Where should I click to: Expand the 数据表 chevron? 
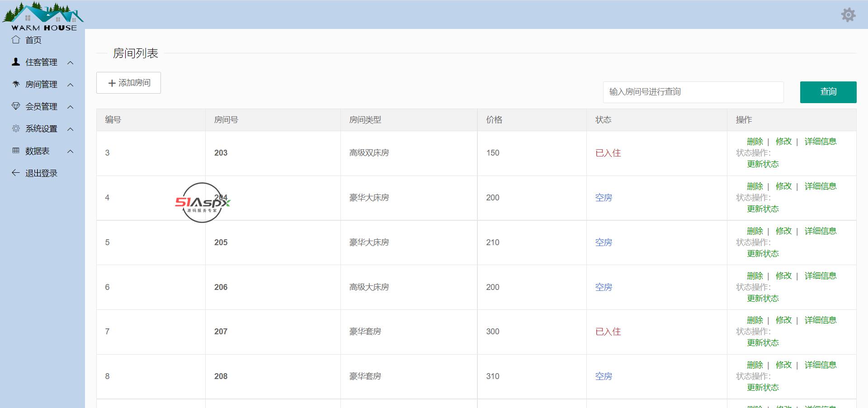pos(71,151)
